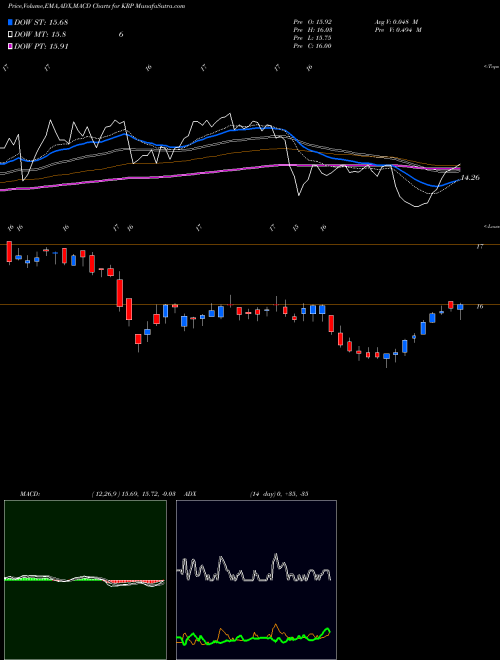Click the number 6 beside DOW MT
This screenshot has width=500, height=660.
point(121,35)
